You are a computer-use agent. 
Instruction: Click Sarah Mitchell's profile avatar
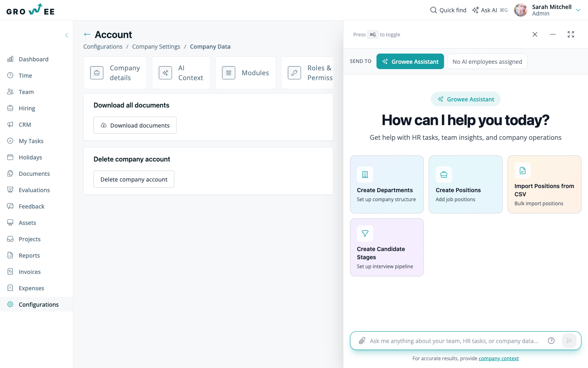[521, 10]
